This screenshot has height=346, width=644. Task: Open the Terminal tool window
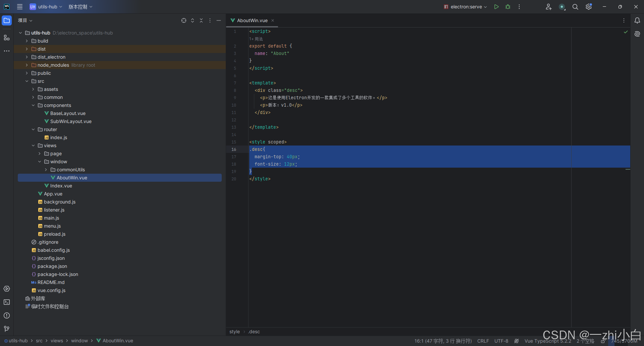(7, 302)
